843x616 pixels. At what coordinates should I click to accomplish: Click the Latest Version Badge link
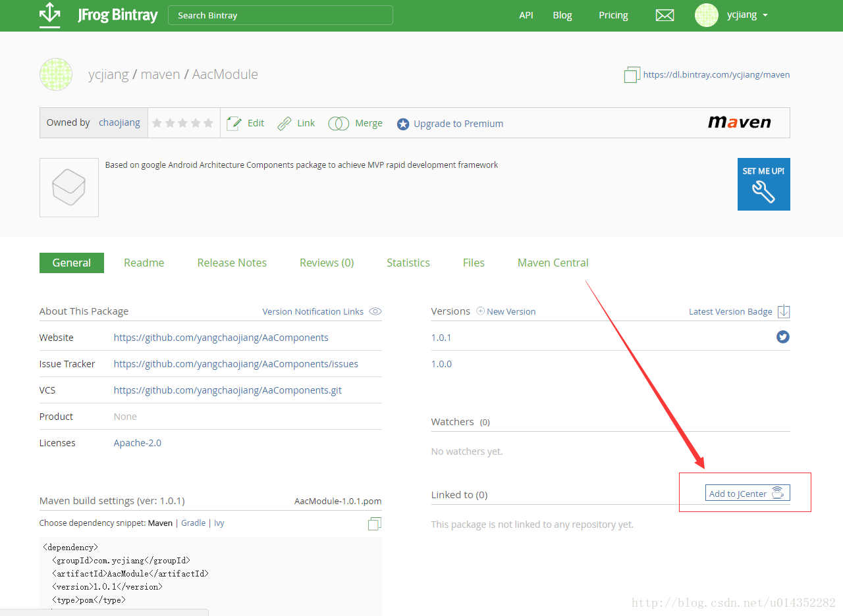(730, 311)
